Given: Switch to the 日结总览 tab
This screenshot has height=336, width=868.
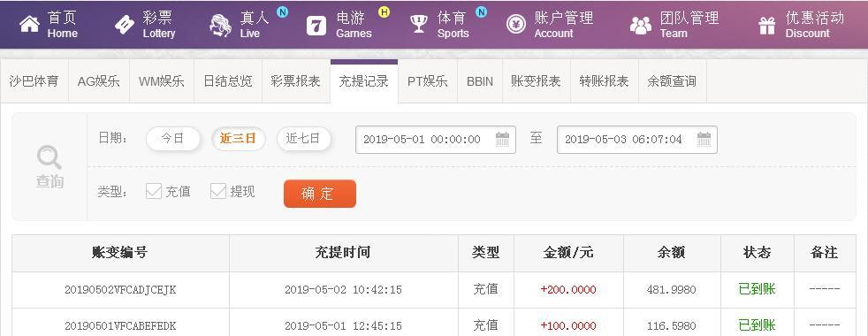Looking at the screenshot, I should click(x=228, y=81).
